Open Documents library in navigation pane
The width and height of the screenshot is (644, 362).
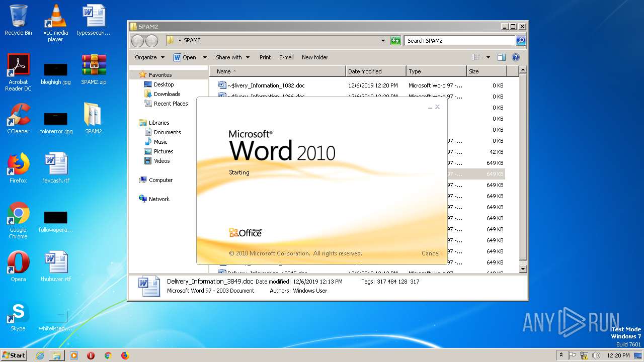point(167,132)
